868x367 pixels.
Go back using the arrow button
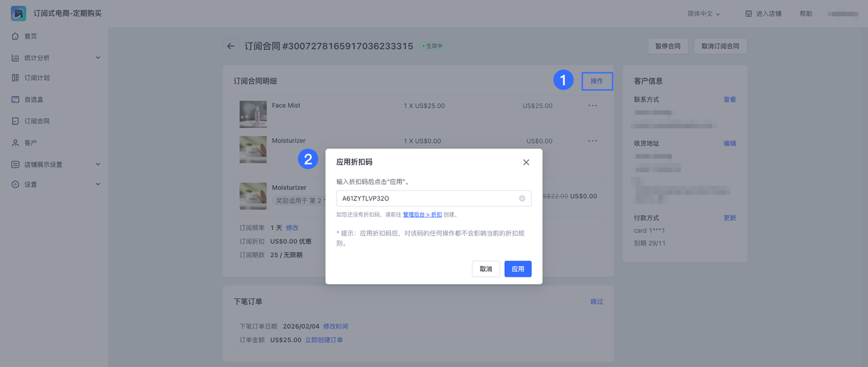click(231, 46)
